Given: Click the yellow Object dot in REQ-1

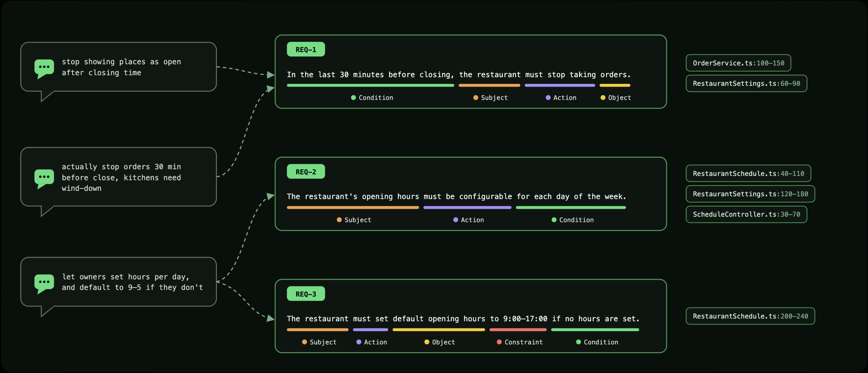Looking at the screenshot, I should (x=603, y=98).
